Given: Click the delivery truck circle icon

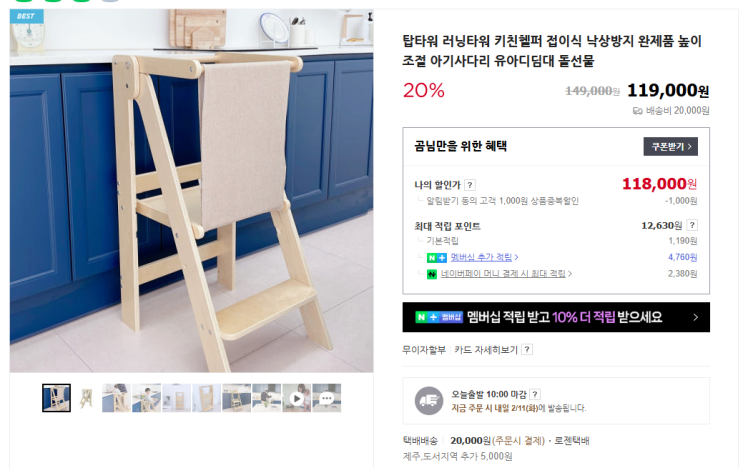Looking at the screenshot, I should 429,401.
